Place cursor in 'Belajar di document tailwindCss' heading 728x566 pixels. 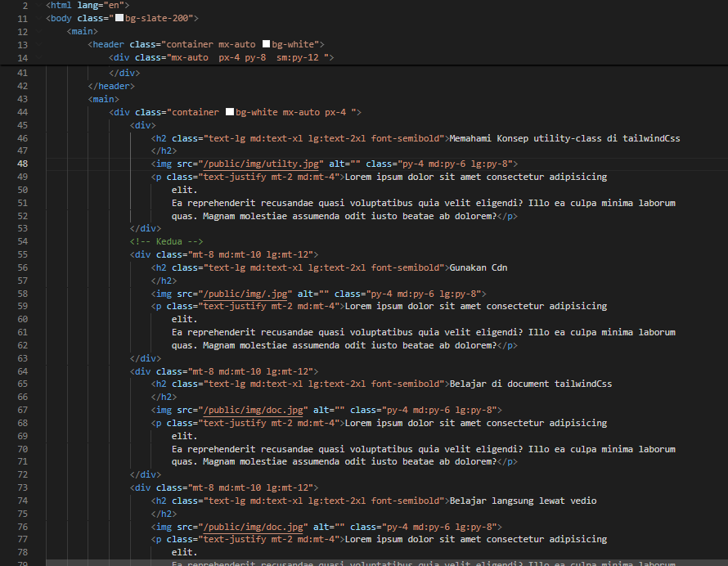click(x=531, y=384)
